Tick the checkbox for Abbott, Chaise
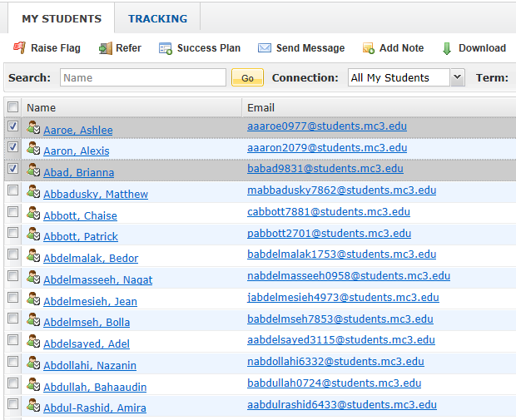This screenshot has width=516, height=420. point(12,211)
